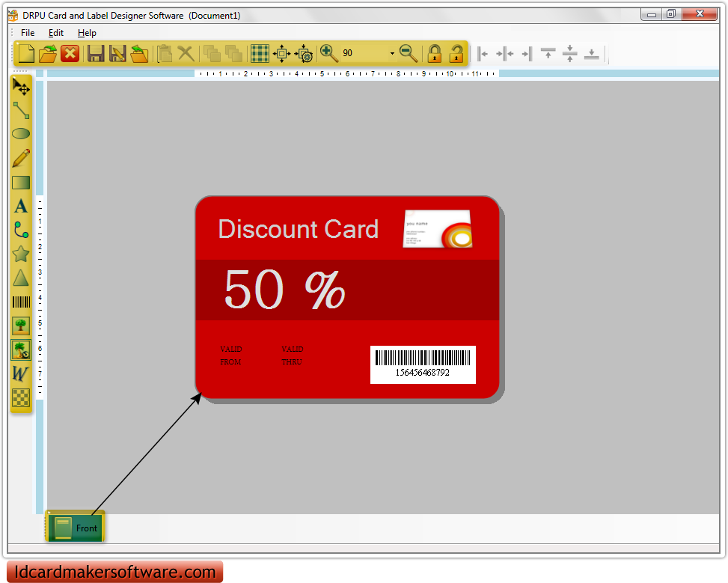Click the Save As floppy-with-pencil icon
728x583 pixels.
click(x=117, y=53)
